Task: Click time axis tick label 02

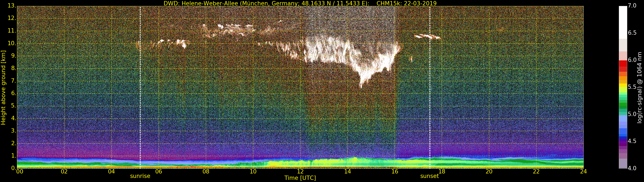Action: tap(64, 172)
